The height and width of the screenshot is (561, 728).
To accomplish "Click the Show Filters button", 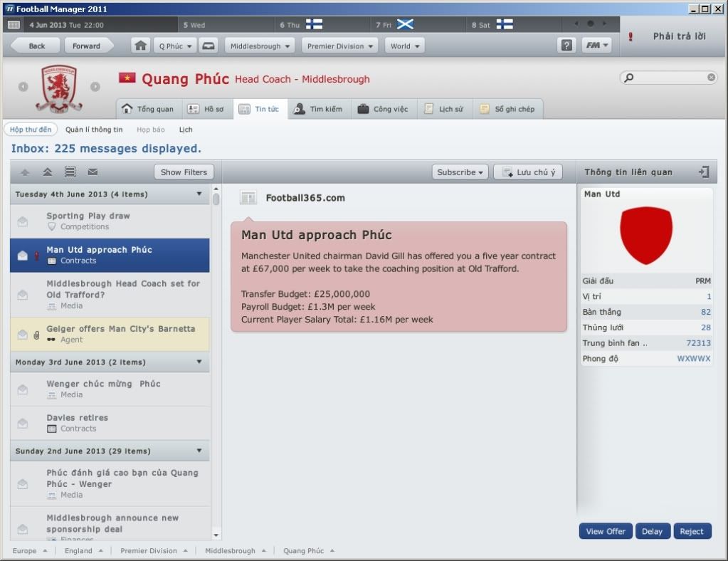I will coord(184,172).
